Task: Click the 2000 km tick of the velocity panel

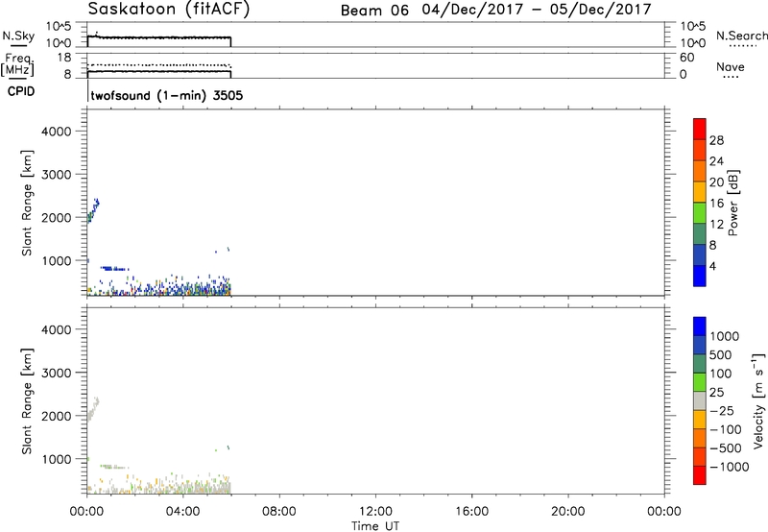Action: click(56, 416)
